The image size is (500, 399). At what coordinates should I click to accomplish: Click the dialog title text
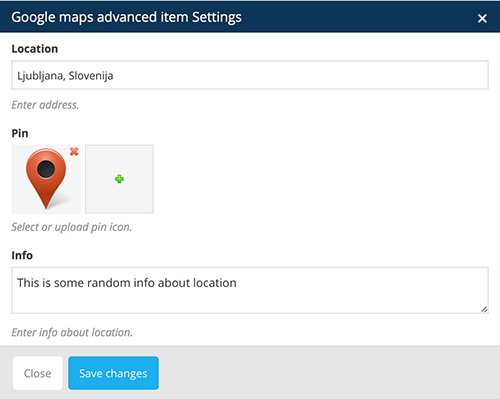(127, 17)
